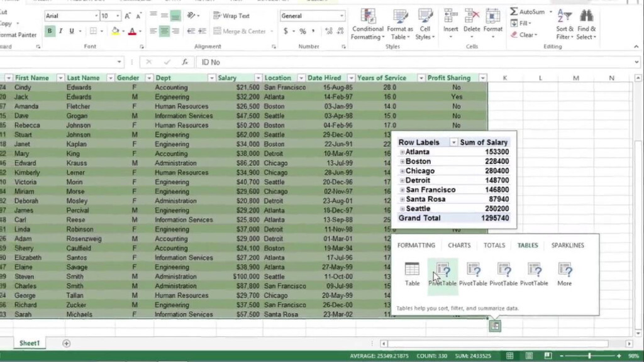
Task: Open the Fill dropdown
Action: [521, 23]
